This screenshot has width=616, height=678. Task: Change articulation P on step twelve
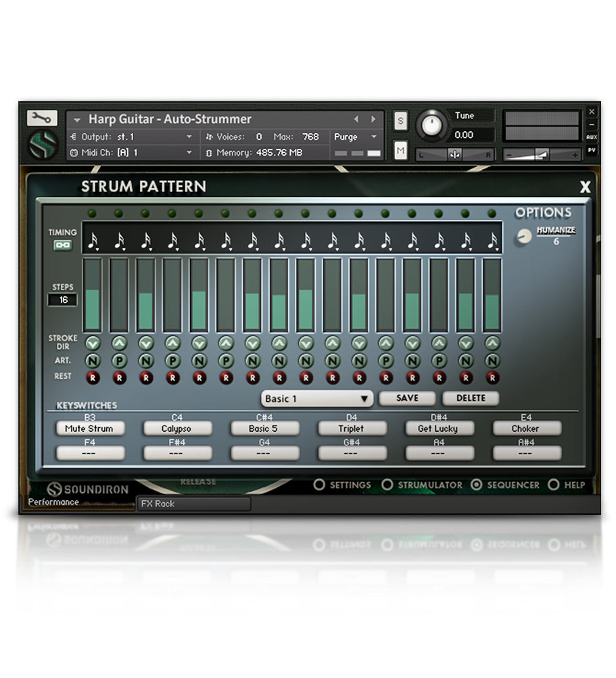[385, 361]
